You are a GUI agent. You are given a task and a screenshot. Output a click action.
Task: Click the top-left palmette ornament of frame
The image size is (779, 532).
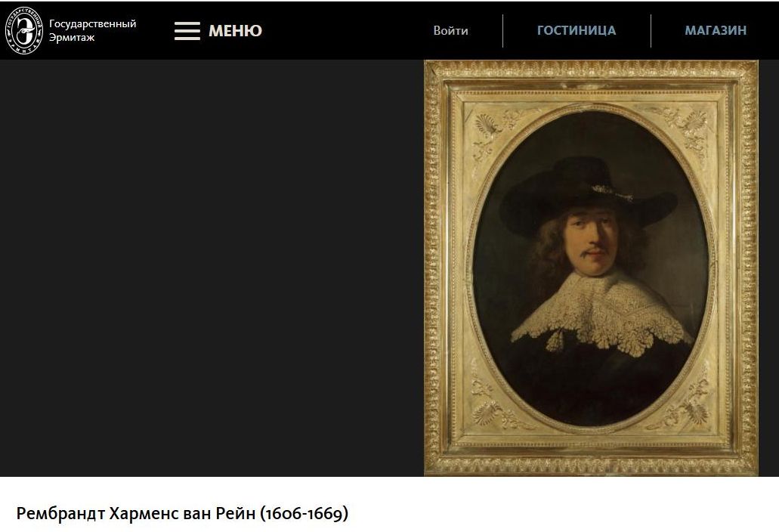[x=488, y=125]
